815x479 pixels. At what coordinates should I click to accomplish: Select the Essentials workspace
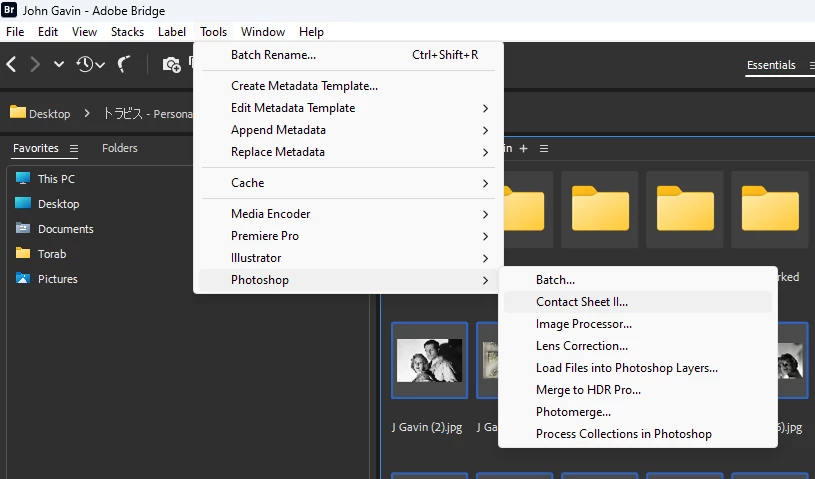[771, 65]
